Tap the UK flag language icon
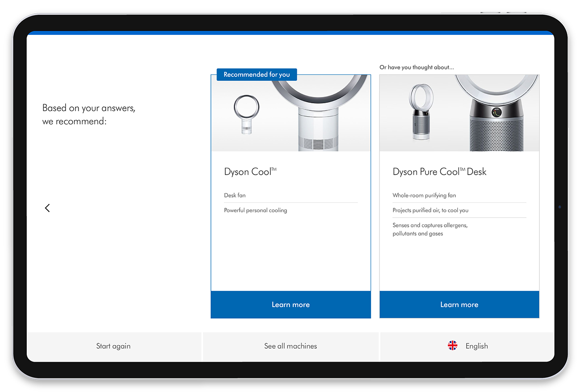This screenshot has height=392, width=581. pos(453,346)
